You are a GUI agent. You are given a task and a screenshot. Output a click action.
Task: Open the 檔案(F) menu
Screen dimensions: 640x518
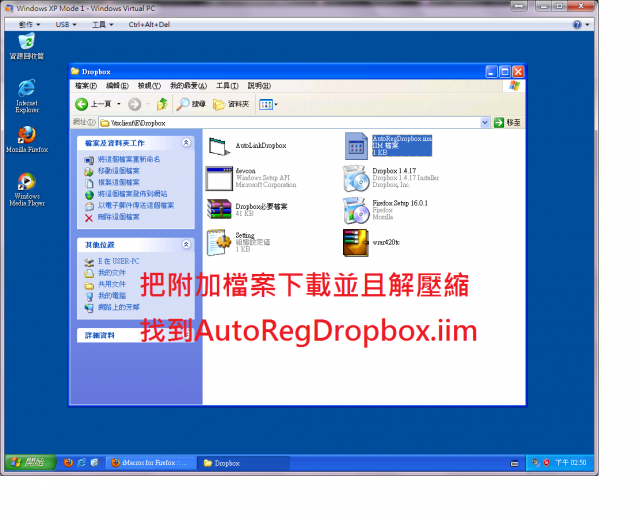click(86, 86)
